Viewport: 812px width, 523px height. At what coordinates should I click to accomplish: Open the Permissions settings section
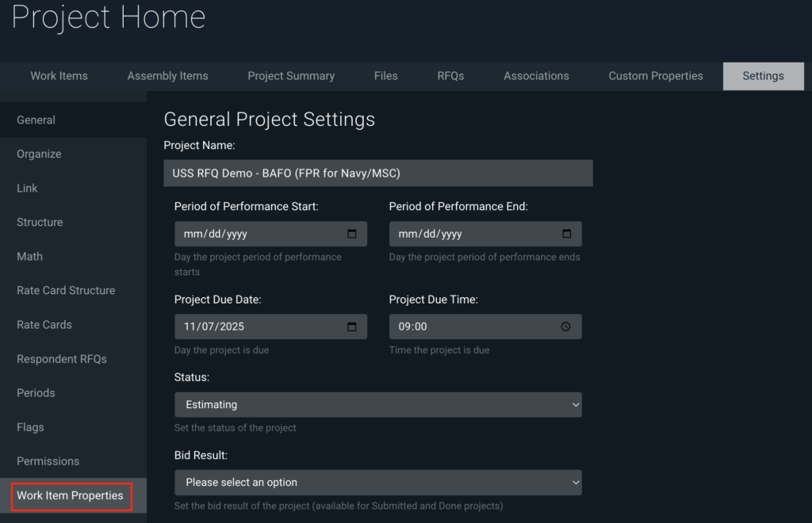[x=48, y=461]
